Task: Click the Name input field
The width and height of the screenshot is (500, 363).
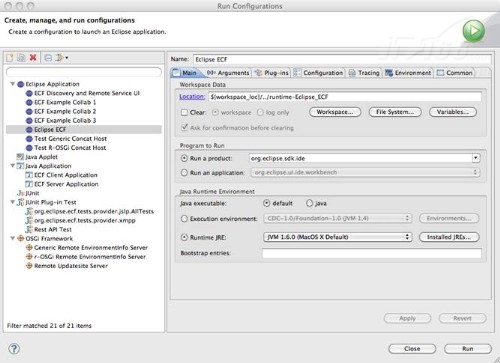Action: 342,59
